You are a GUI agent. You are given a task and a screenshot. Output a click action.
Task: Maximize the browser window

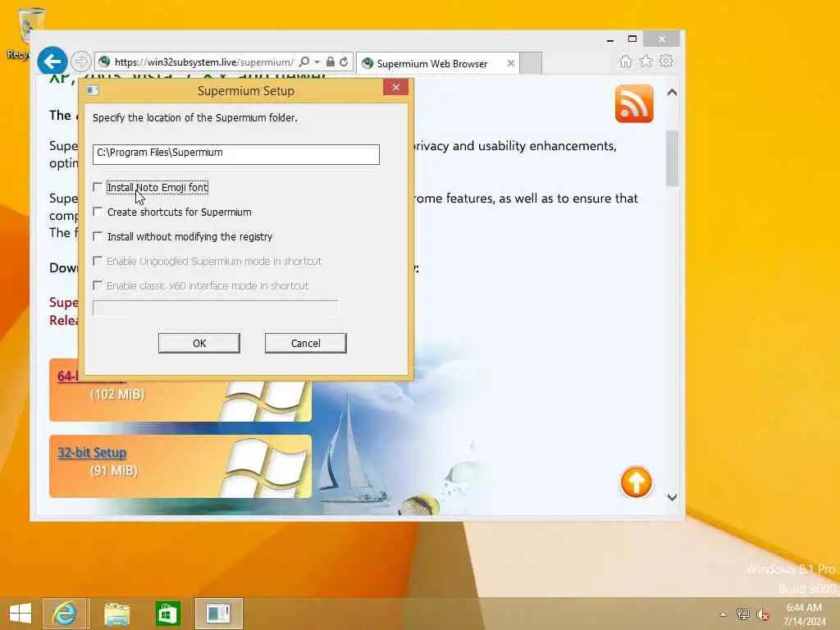click(x=632, y=39)
